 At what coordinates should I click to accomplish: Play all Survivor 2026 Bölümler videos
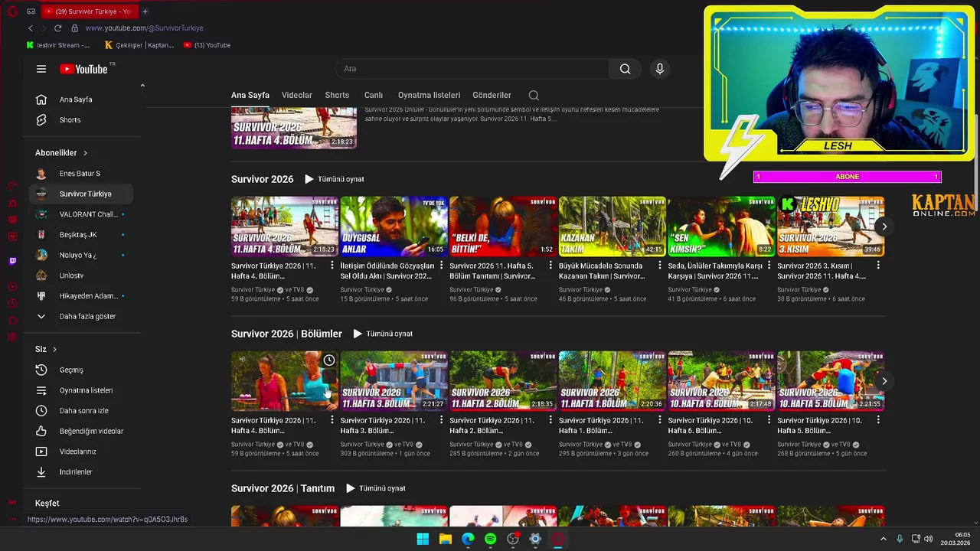pos(383,334)
